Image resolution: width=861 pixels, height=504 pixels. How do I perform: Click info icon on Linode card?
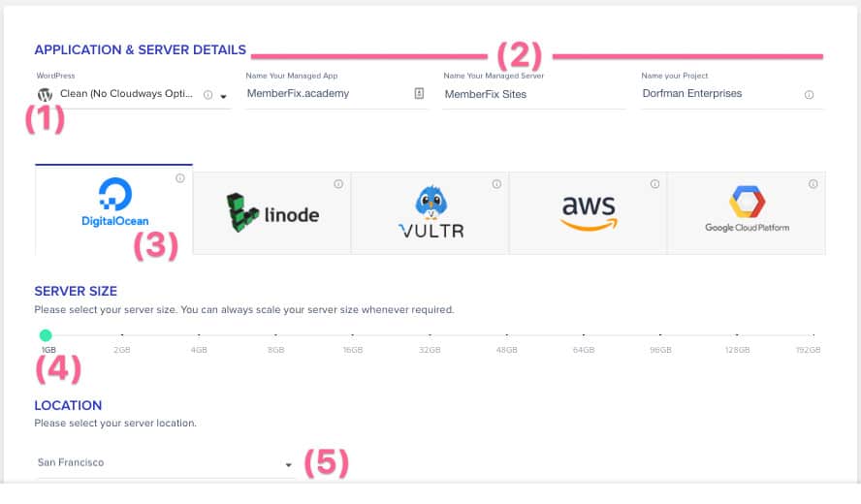(338, 184)
